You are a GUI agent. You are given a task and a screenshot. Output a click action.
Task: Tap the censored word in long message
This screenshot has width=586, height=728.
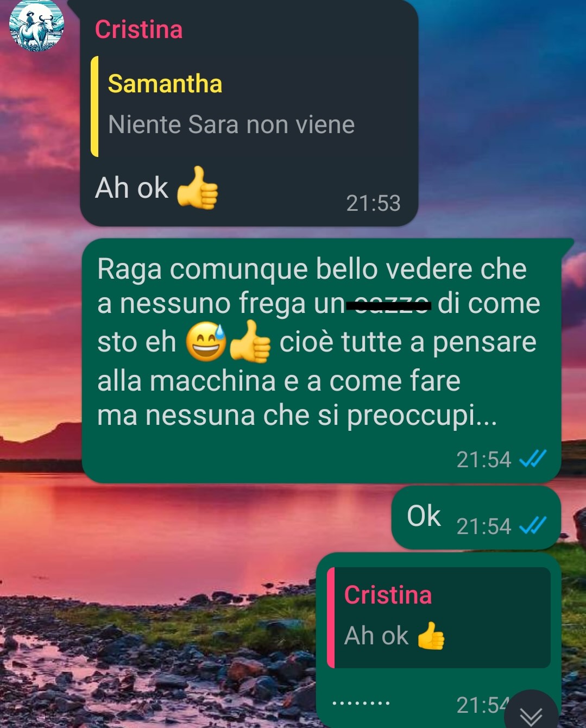pyautogui.click(x=389, y=305)
